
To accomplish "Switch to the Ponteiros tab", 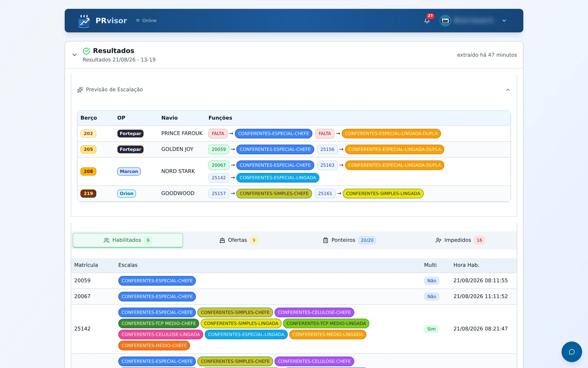I will point(349,240).
